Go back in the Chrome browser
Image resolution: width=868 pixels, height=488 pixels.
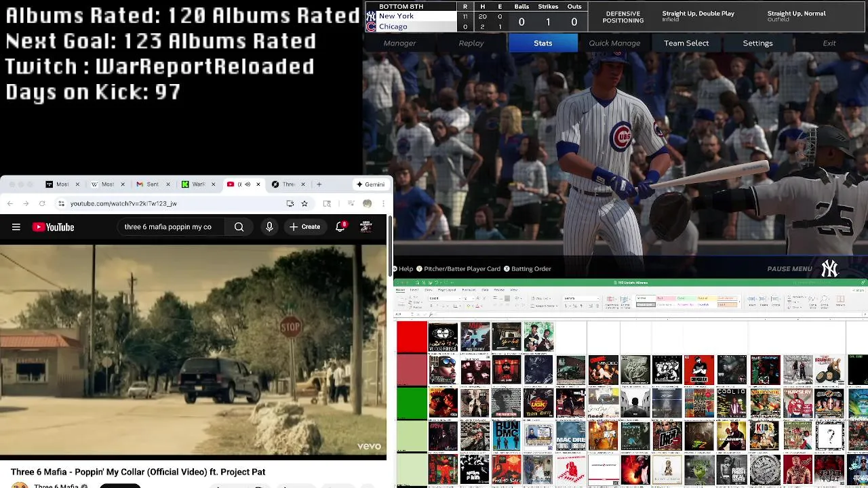click(x=10, y=203)
